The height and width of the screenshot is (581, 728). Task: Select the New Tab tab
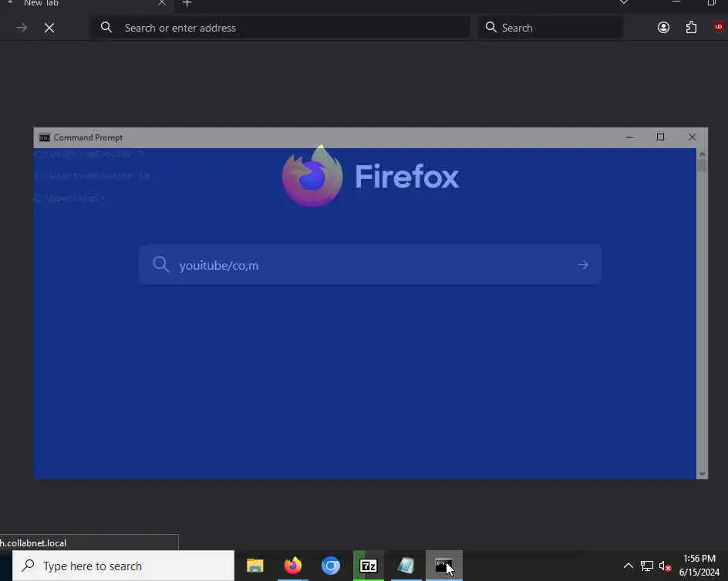tap(87, 4)
